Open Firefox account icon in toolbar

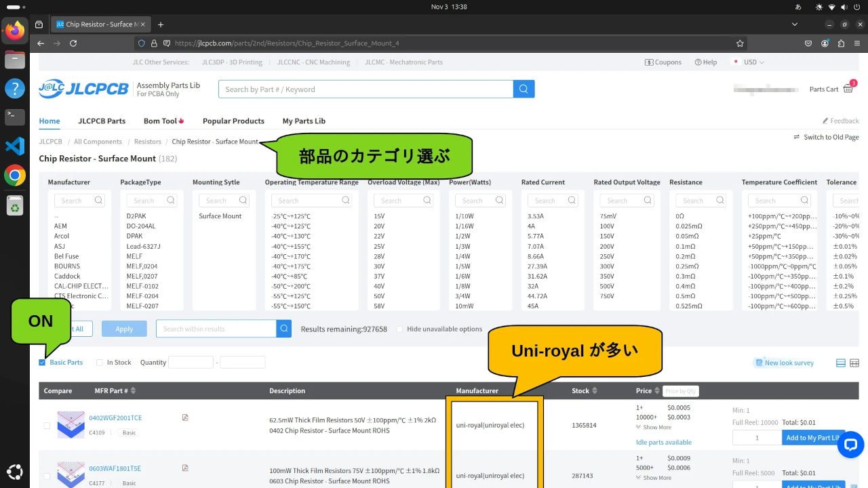(x=825, y=43)
